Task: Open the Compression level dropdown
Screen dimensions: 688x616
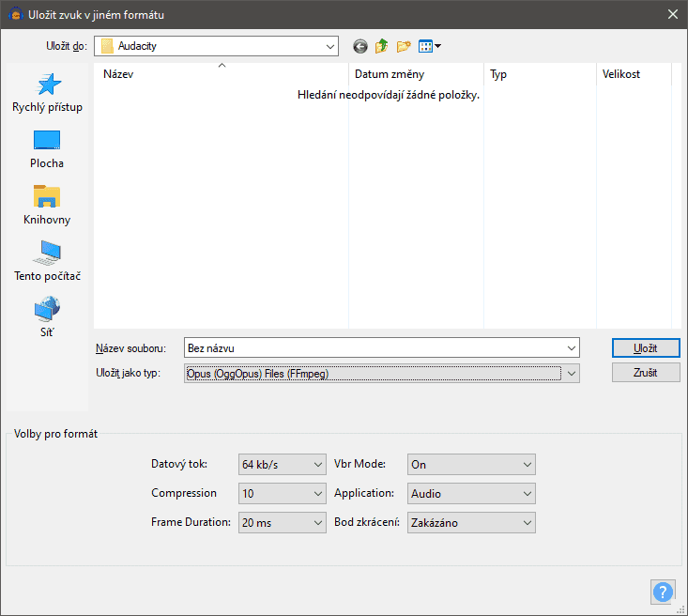Action: [283, 494]
